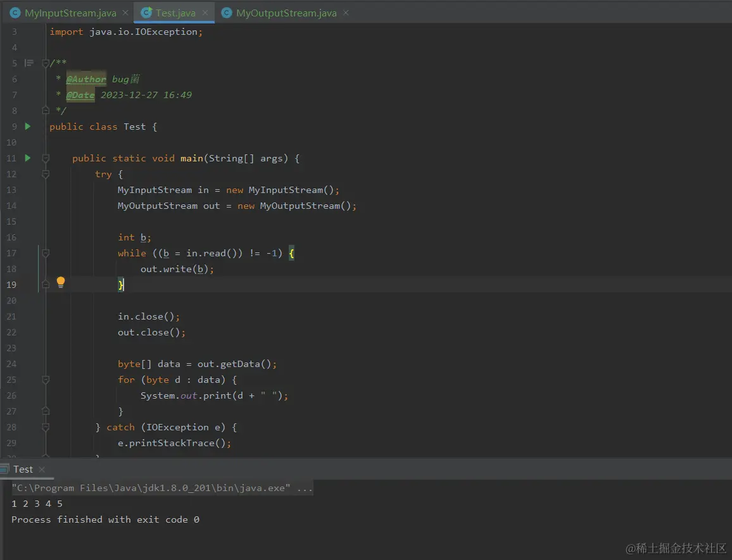Click 'catch (IOException e)' on line 28
The image size is (732, 560).
pos(166,428)
